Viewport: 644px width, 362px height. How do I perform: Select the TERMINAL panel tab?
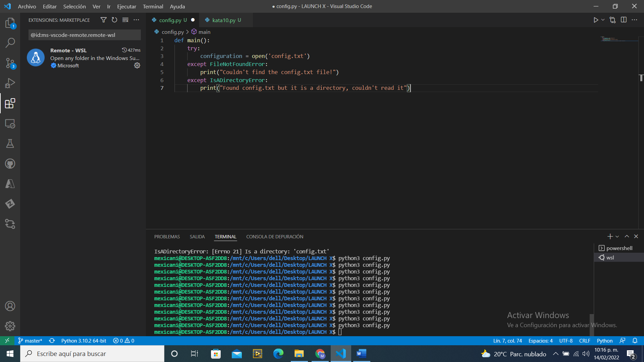(x=225, y=237)
